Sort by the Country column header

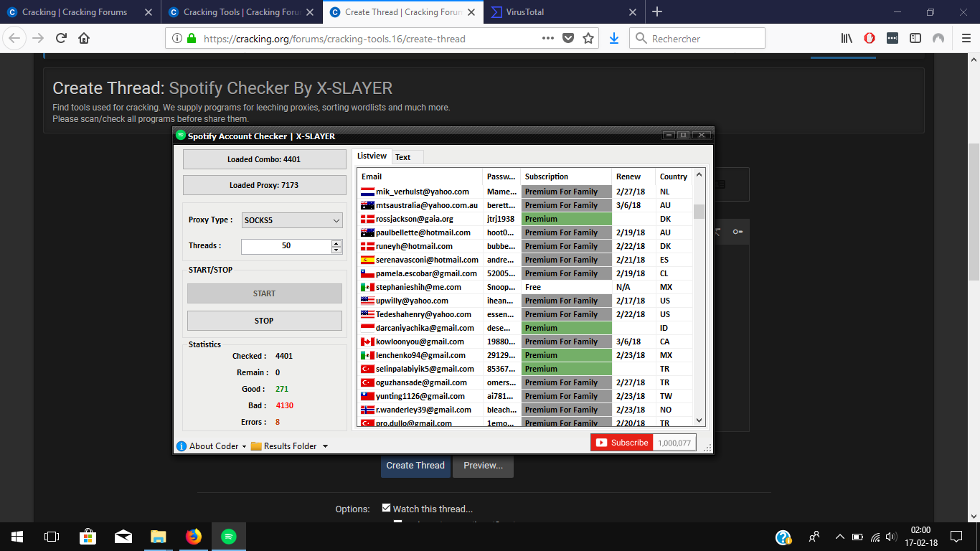point(674,176)
